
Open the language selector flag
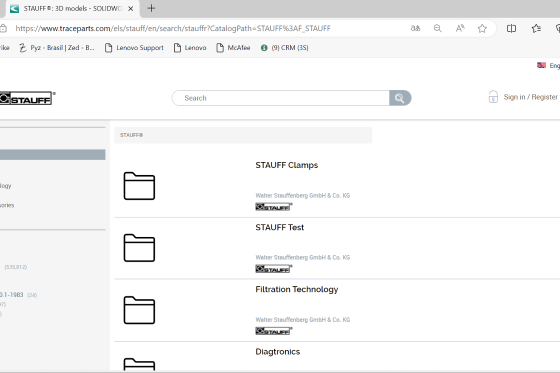(x=541, y=65)
